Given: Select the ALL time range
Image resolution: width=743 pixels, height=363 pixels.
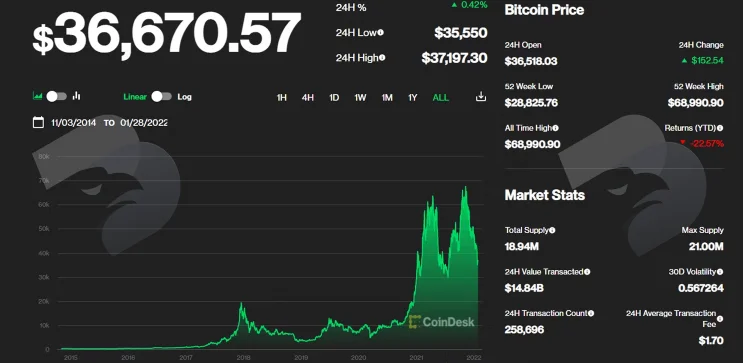Looking at the screenshot, I should pos(441,98).
